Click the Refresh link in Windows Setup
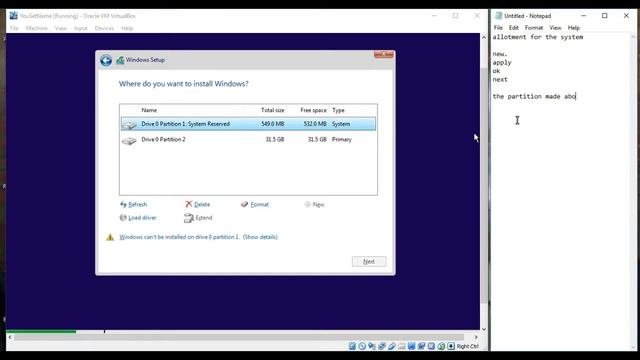Viewport: 640px width, 360px height. (x=138, y=204)
